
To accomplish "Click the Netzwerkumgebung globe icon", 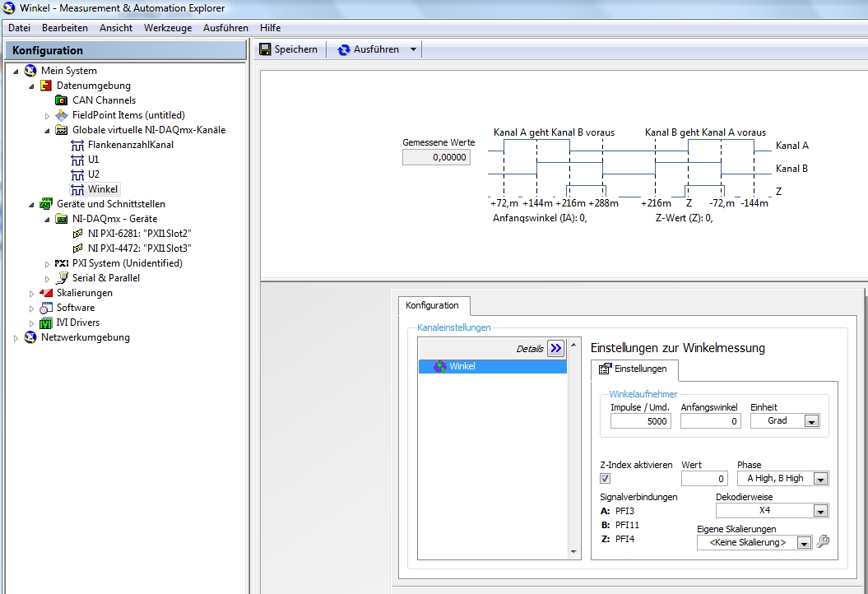I will (x=30, y=337).
